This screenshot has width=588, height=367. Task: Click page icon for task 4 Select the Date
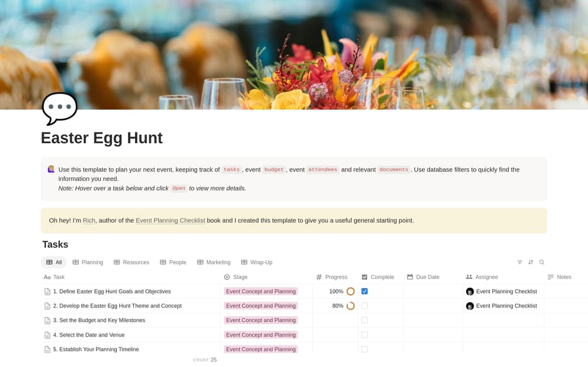47,335
